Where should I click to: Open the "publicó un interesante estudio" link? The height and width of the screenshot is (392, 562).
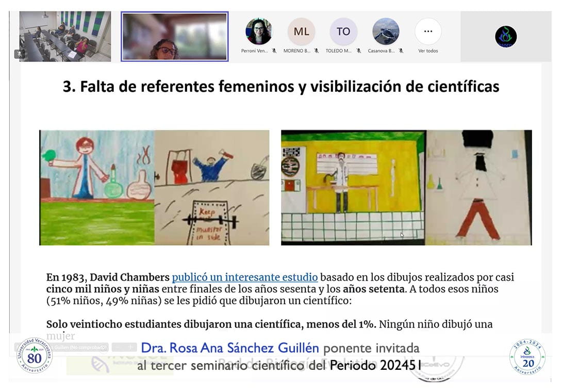[x=244, y=277]
